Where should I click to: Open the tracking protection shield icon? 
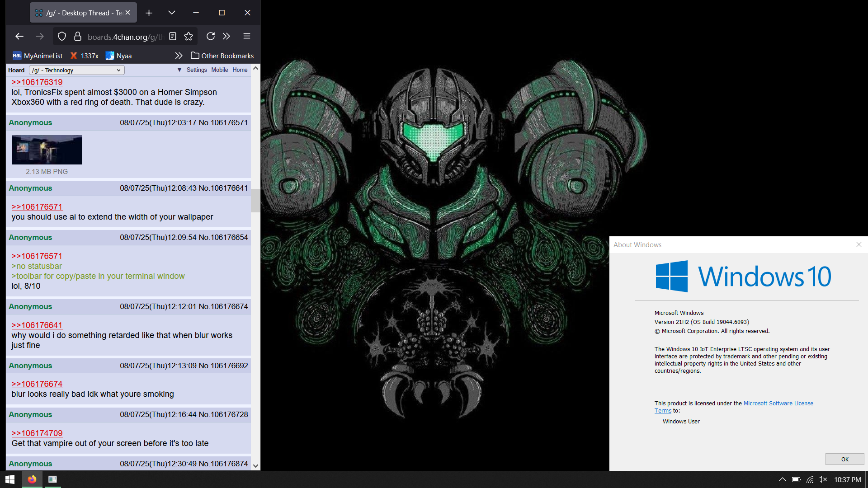tap(62, 36)
